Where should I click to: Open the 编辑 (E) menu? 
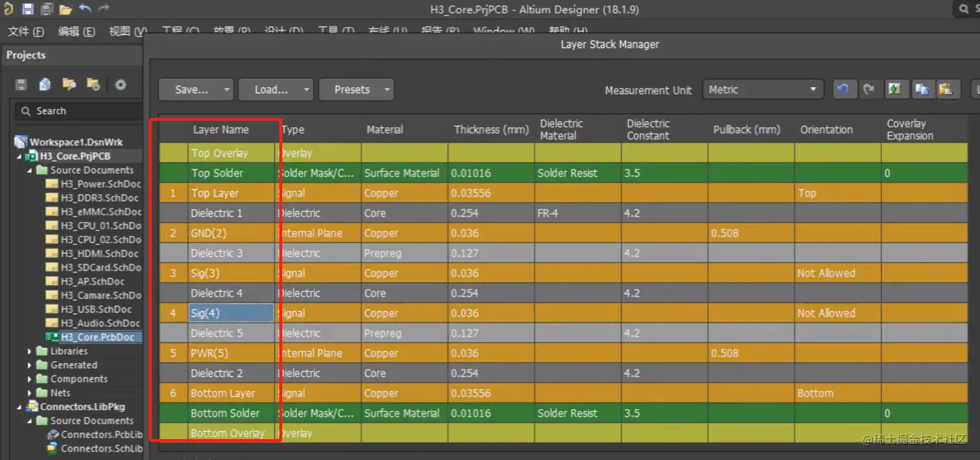(x=76, y=31)
